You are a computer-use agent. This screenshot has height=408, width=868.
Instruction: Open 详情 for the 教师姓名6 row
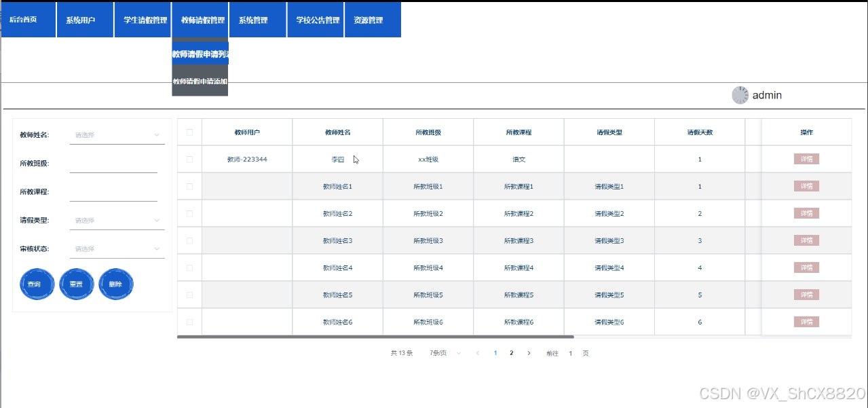click(x=806, y=322)
